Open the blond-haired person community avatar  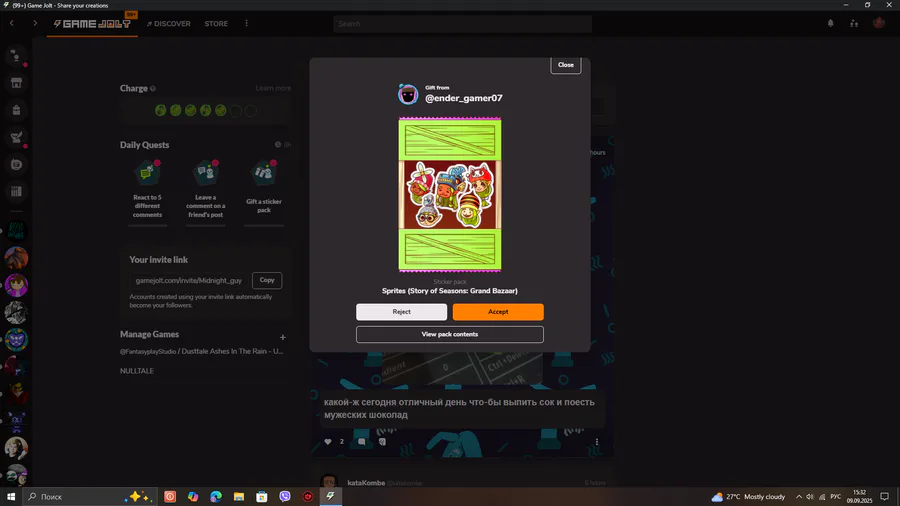[x=16, y=448]
